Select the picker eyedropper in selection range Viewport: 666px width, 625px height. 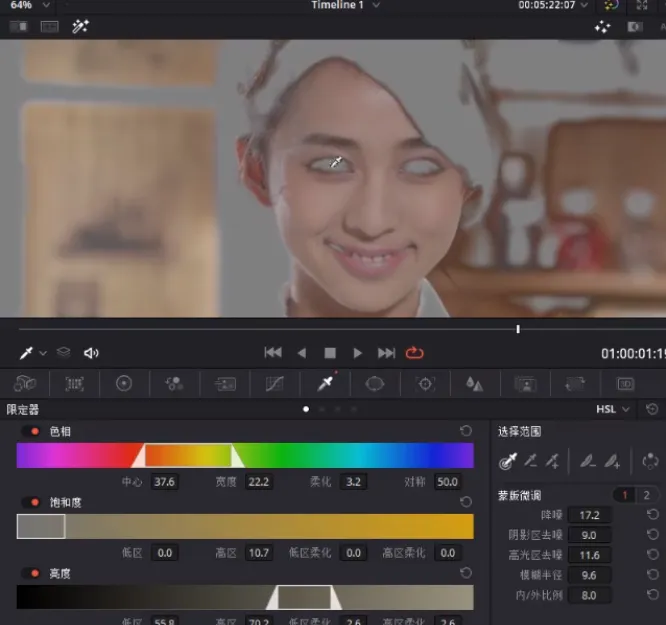(508, 461)
